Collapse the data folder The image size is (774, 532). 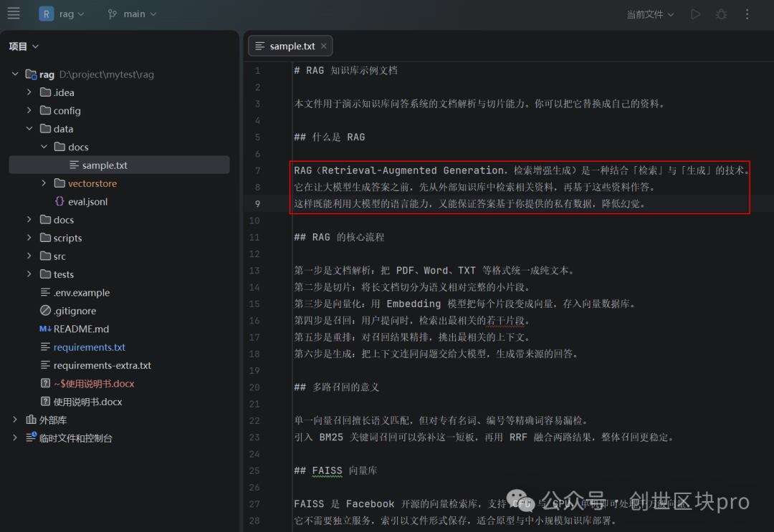[29, 129]
